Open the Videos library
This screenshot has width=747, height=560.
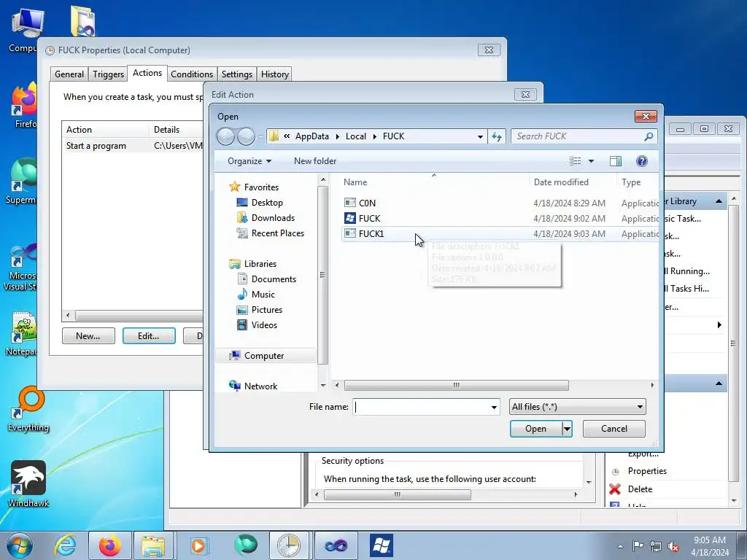click(258, 324)
